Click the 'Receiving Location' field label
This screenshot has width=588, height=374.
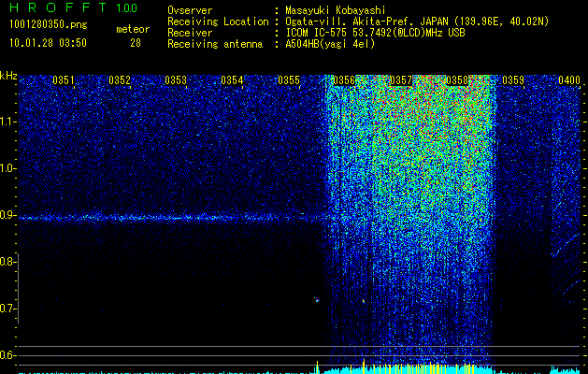click(x=218, y=22)
